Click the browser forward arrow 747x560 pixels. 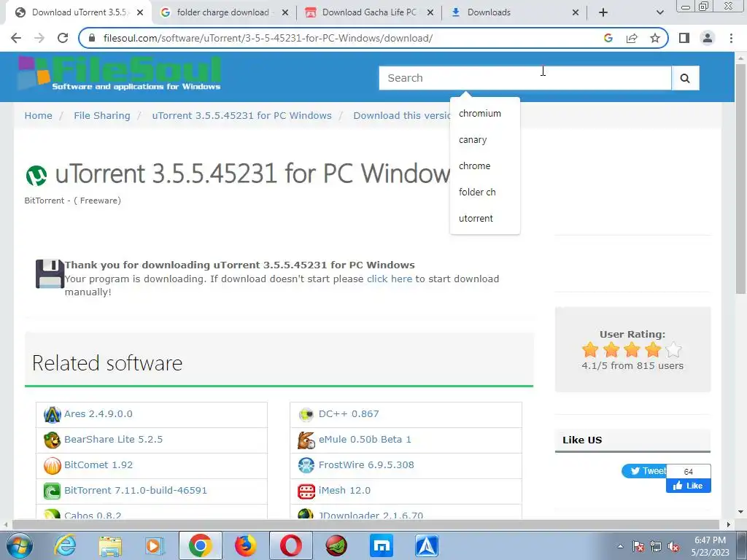39,38
